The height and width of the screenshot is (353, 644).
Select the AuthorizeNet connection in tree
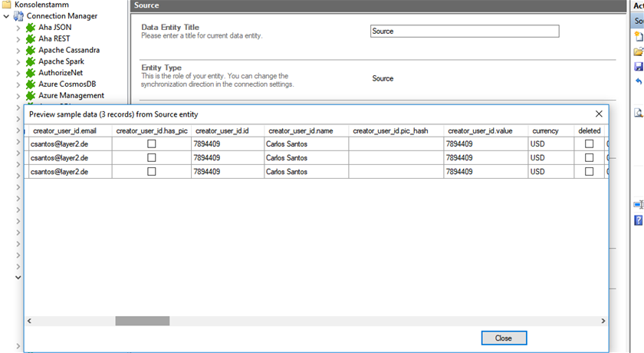[61, 73]
